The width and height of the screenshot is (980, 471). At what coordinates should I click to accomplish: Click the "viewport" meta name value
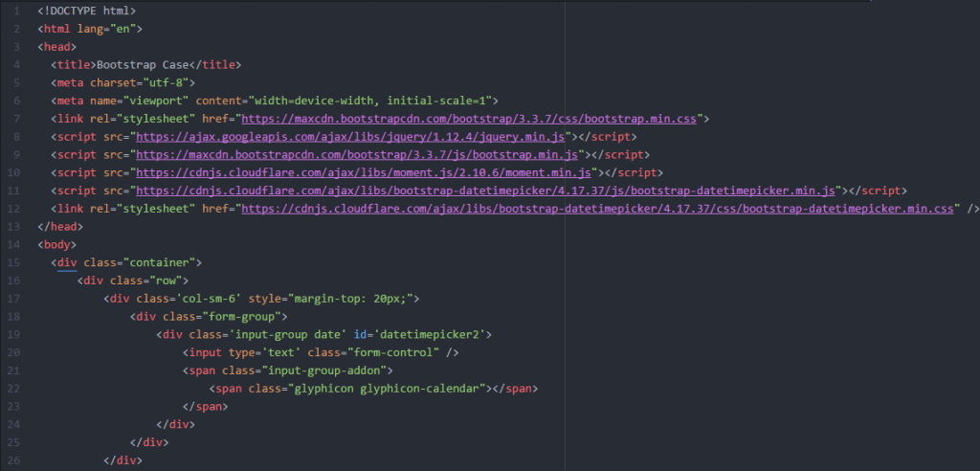coord(156,101)
